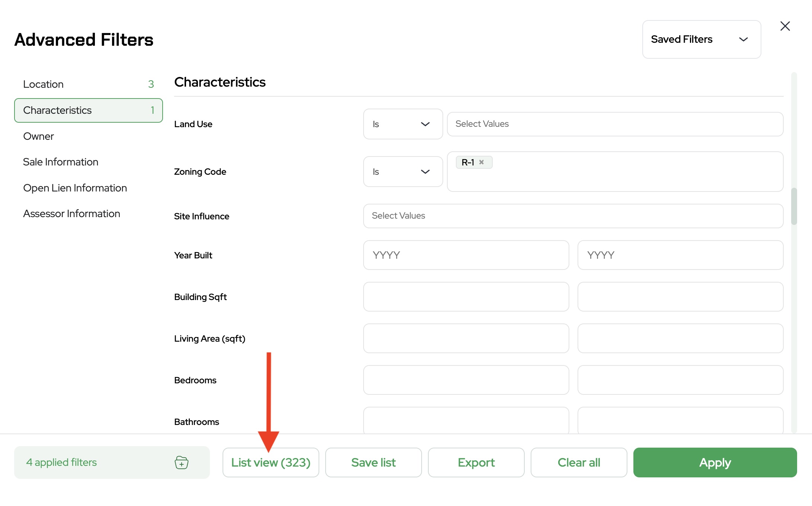812x506 pixels.
Task: Open the Open Lien Information section
Action: point(75,188)
